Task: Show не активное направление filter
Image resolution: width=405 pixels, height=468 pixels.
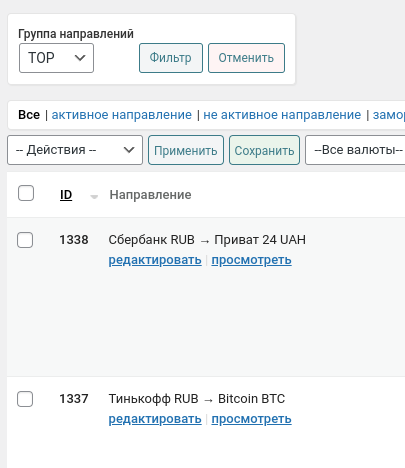Action: pos(282,115)
